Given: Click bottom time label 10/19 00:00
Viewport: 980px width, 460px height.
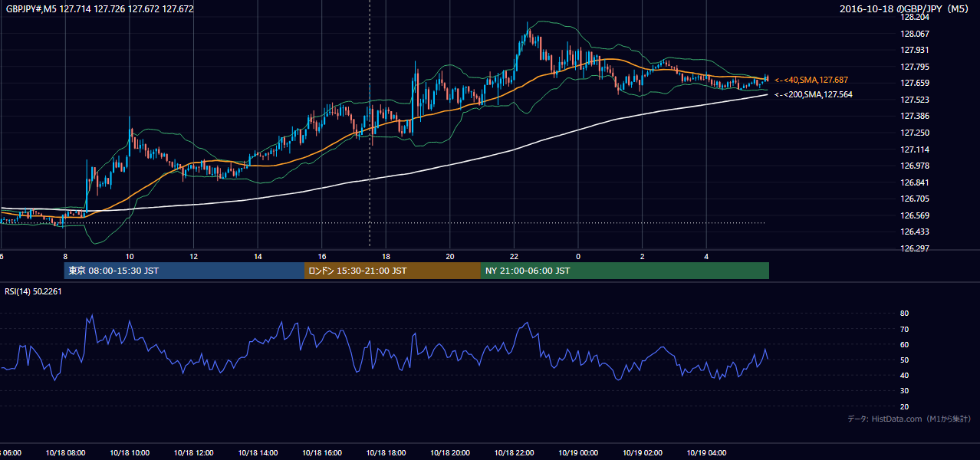Looking at the screenshot, I should 578,453.
